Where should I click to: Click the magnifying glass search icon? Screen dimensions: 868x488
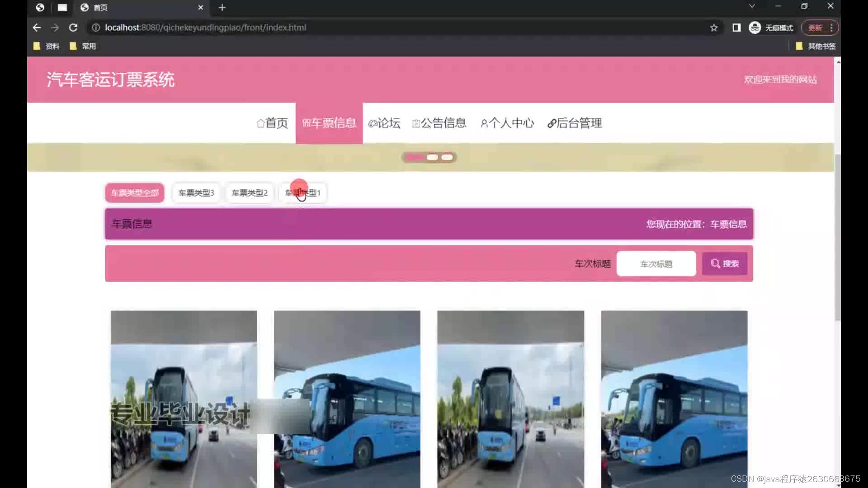[715, 263]
